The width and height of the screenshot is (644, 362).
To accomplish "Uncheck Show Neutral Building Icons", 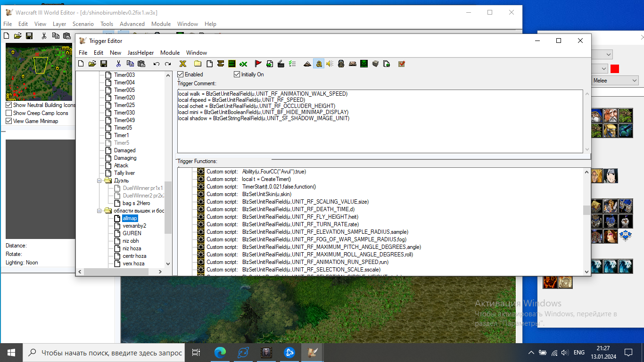I will tap(9, 105).
